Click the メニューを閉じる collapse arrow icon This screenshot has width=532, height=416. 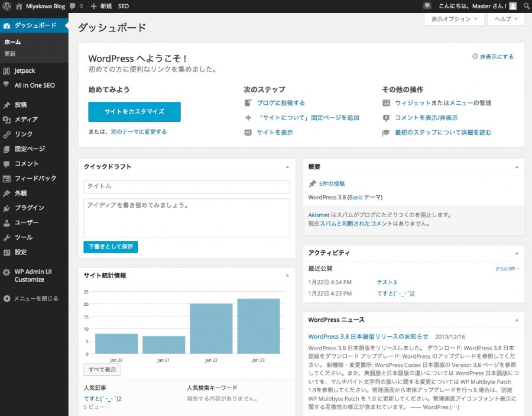coord(7,299)
